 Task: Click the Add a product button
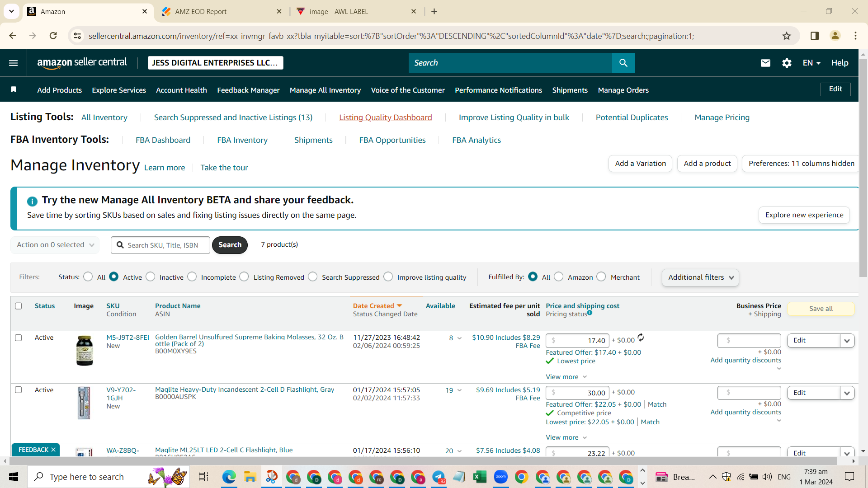click(x=707, y=164)
